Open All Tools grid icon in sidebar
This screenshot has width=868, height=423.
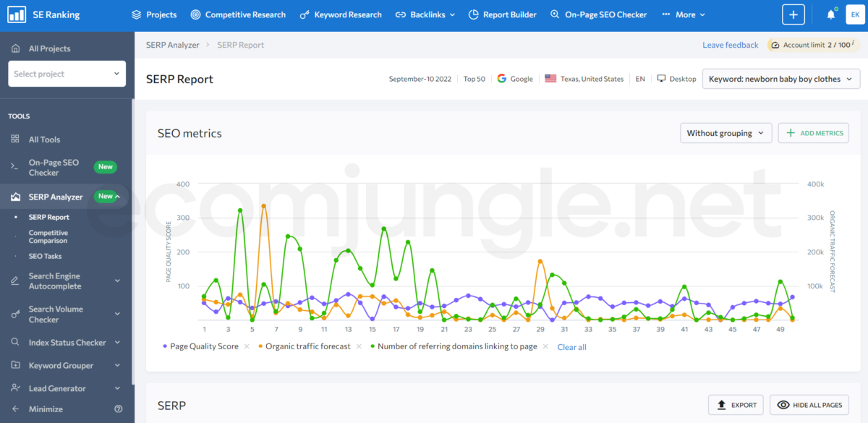(15, 140)
